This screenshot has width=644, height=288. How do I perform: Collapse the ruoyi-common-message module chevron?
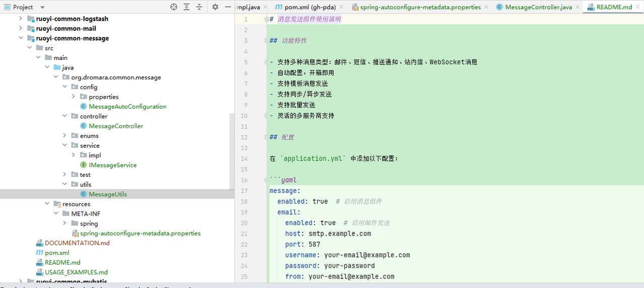[x=21, y=38]
